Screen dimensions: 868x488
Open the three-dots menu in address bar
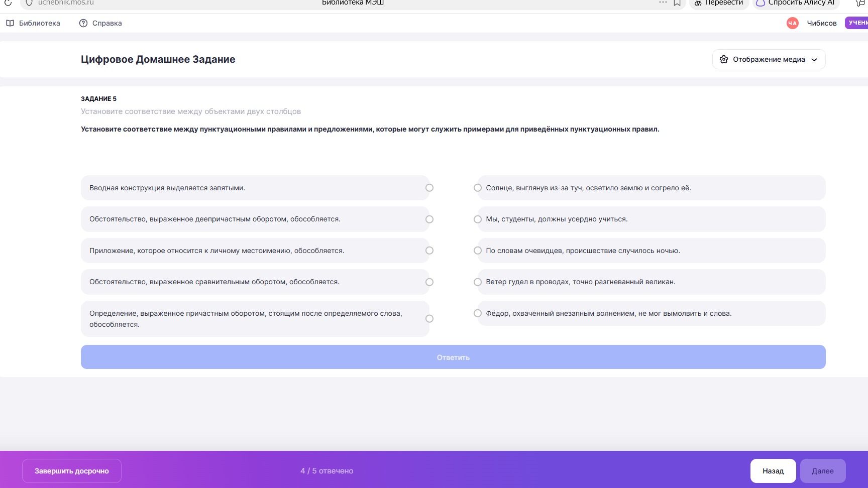click(663, 3)
